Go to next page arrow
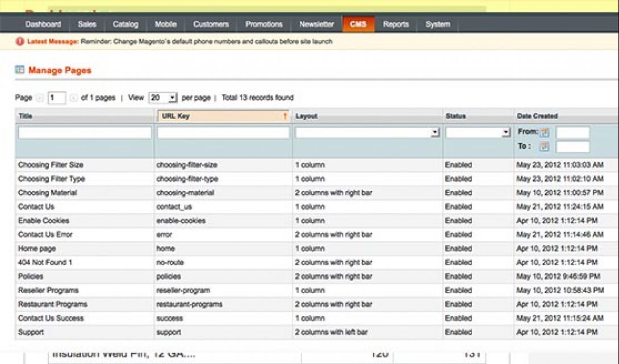The height and width of the screenshot is (364, 619). pyautogui.click(x=73, y=98)
